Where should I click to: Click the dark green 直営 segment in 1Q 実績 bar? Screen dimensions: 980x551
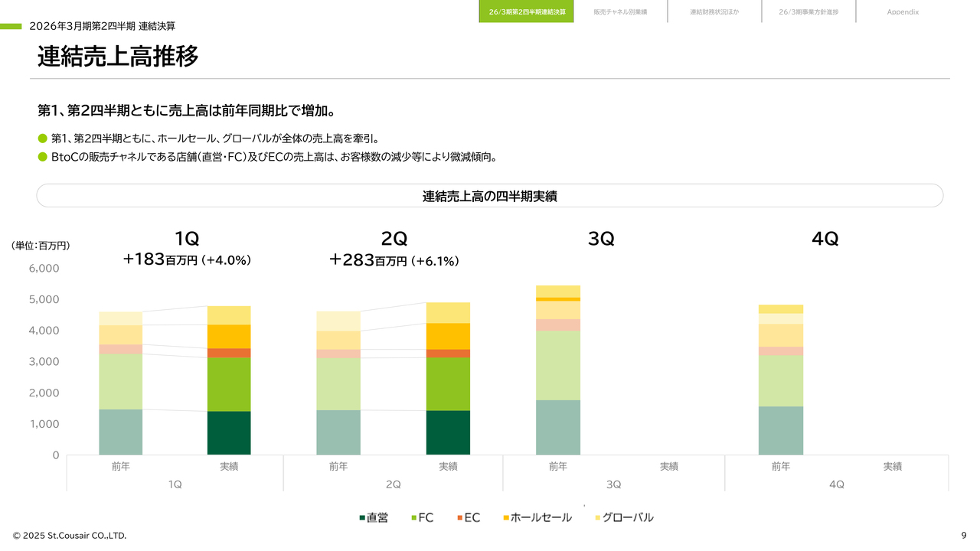pyautogui.click(x=229, y=433)
